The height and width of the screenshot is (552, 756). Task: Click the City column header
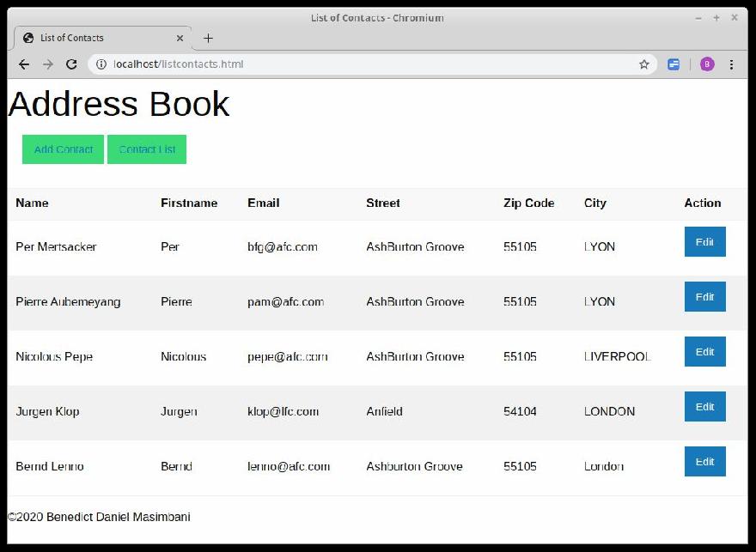click(595, 203)
